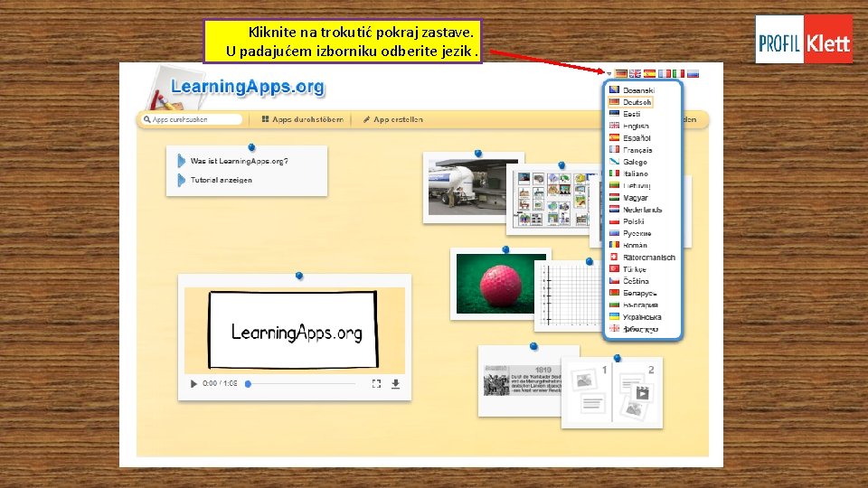The height and width of the screenshot is (488, 868).
Task: Select Español from the language list
Action: coord(630,138)
